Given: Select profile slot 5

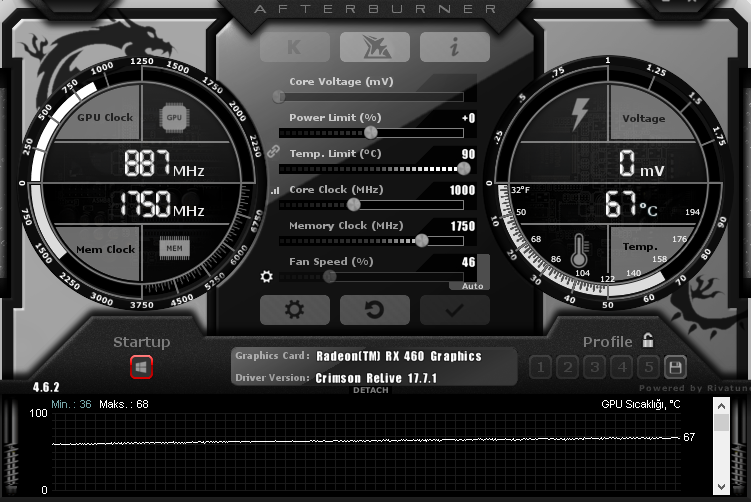Looking at the screenshot, I should click(x=649, y=367).
